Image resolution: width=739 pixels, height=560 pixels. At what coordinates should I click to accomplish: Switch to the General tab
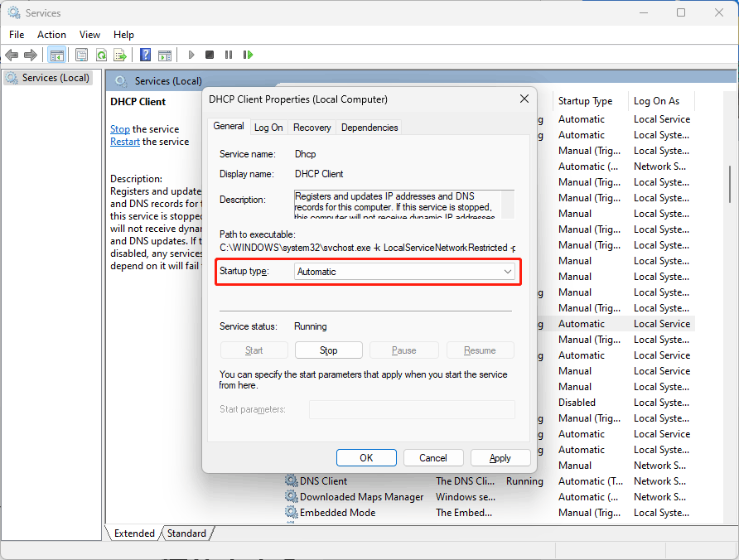click(229, 126)
